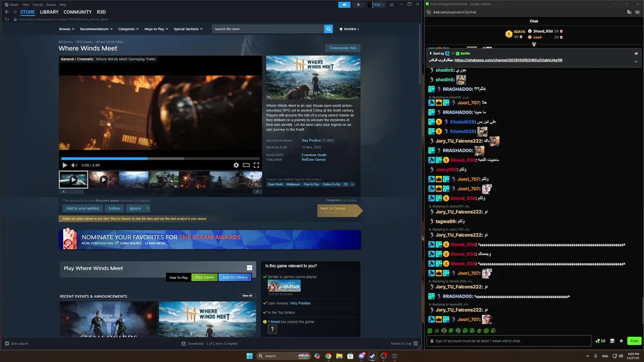Unpin the pinned BotRix message icon

[636, 53]
